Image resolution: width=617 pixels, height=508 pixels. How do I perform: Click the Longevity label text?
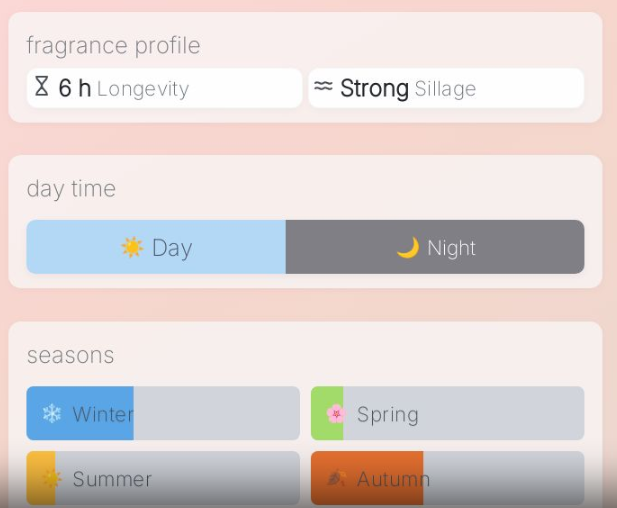pyautogui.click(x=143, y=89)
